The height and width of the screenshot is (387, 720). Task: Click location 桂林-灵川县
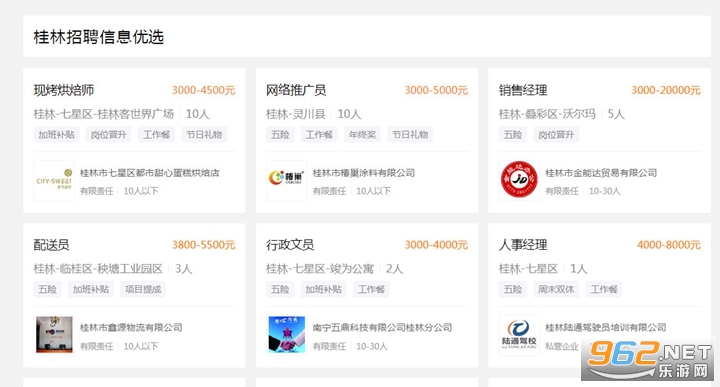pyautogui.click(x=296, y=114)
